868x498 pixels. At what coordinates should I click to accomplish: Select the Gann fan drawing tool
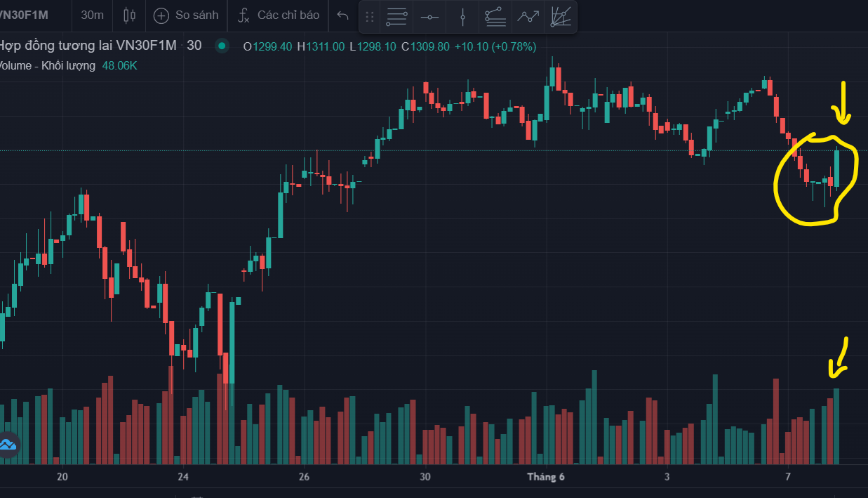click(x=560, y=17)
